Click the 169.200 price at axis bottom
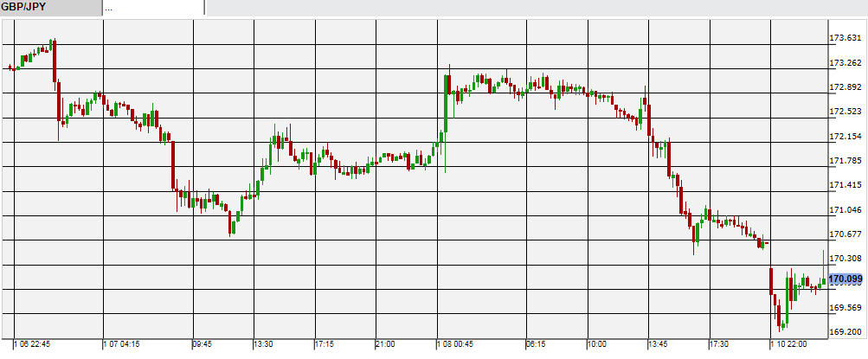 tap(845, 332)
